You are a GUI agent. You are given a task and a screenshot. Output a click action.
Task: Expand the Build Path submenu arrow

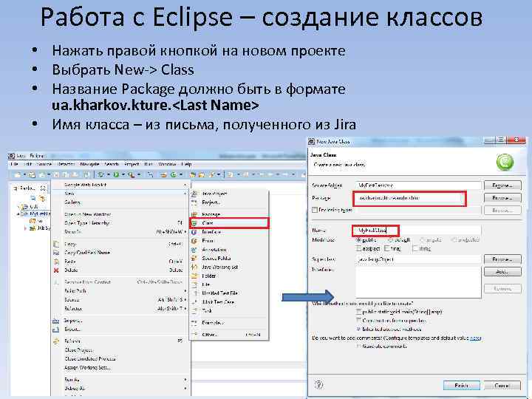[185, 291]
